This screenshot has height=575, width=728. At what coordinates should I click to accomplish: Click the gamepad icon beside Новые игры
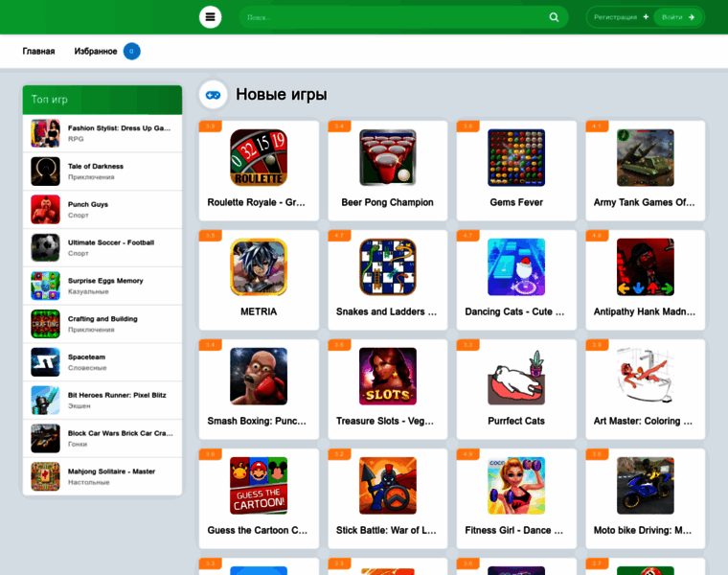(x=213, y=95)
